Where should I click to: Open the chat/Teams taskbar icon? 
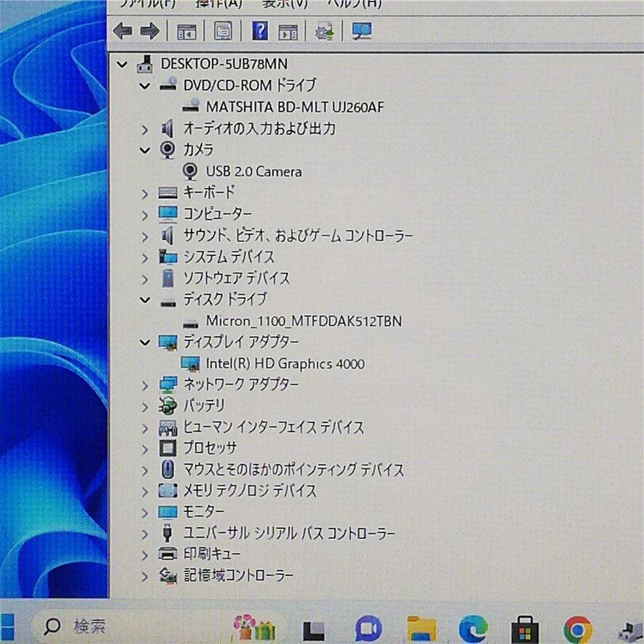[368, 629]
